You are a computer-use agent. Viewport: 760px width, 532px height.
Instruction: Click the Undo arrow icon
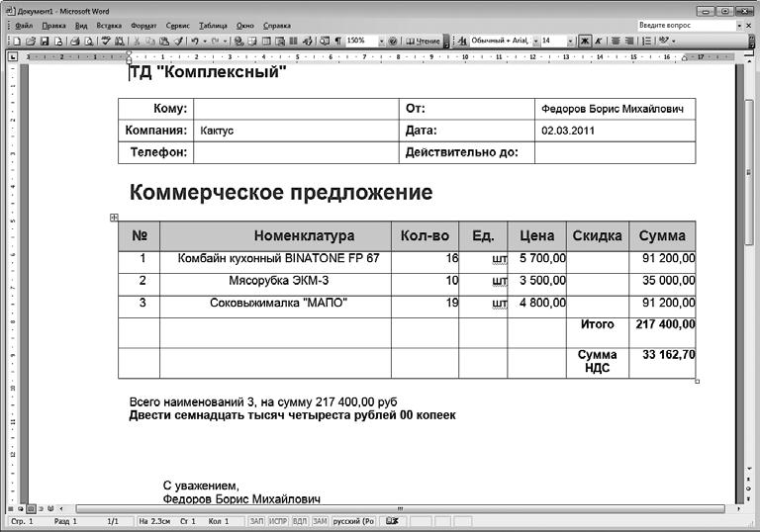(195, 42)
